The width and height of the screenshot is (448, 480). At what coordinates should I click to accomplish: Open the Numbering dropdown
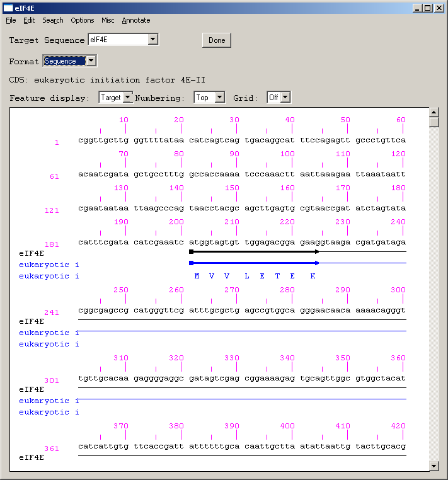coord(219,98)
